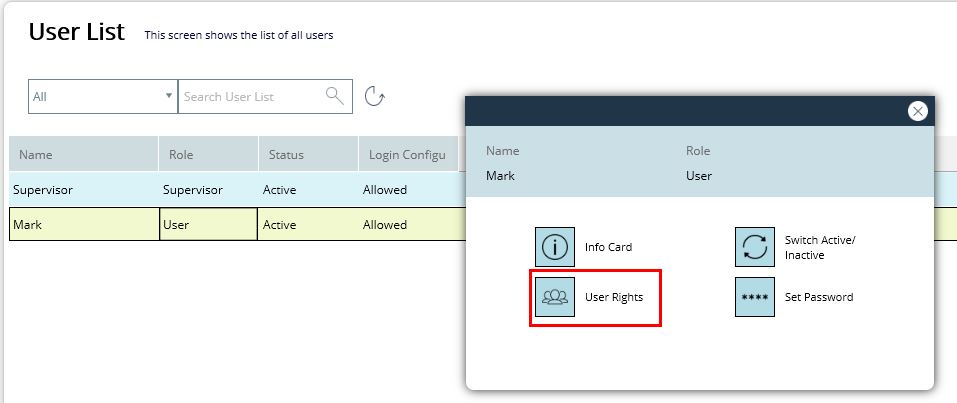Select the Supervisor user row

tap(237, 190)
